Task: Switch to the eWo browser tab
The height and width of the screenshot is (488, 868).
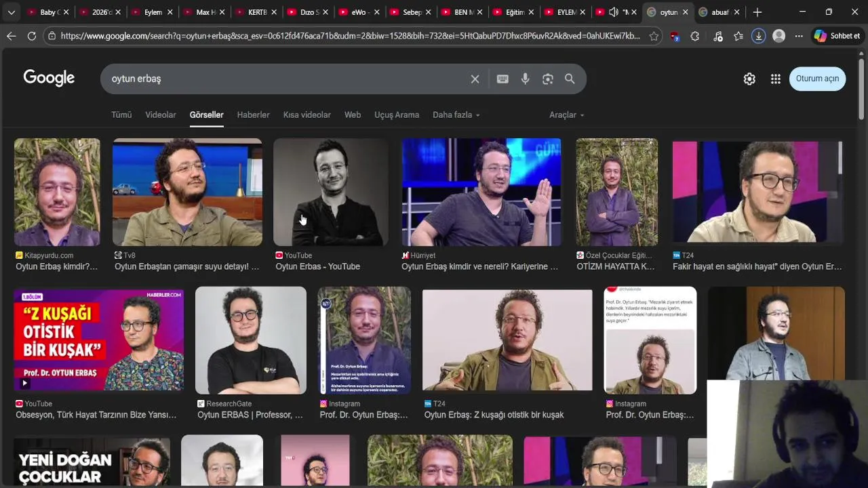Action: [x=360, y=12]
